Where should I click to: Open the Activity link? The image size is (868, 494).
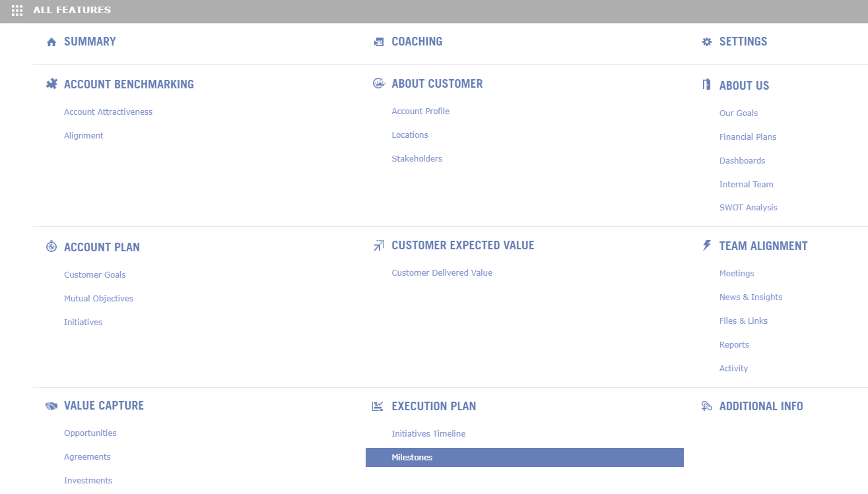point(734,369)
